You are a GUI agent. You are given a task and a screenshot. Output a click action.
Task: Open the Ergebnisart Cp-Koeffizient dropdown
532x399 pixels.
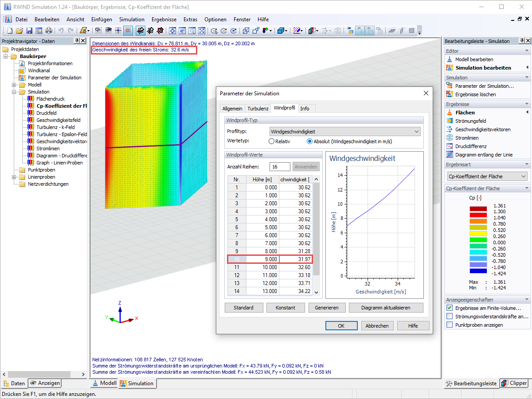(487, 176)
